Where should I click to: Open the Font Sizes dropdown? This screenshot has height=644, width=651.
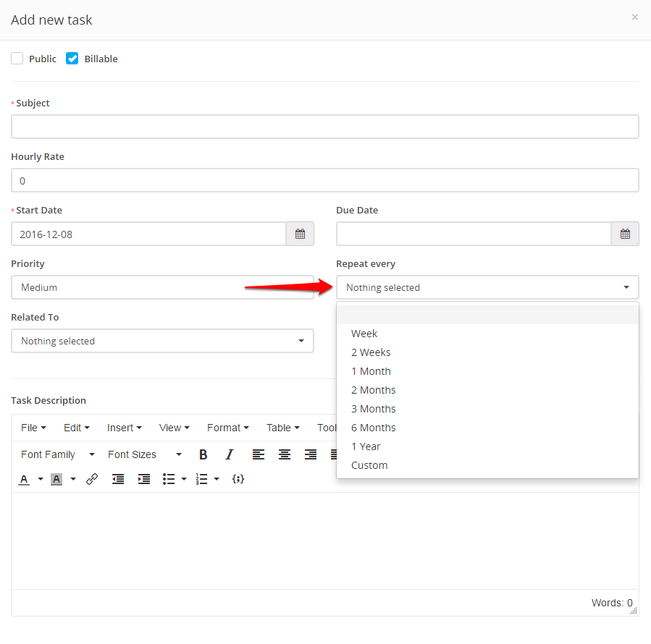point(145,455)
